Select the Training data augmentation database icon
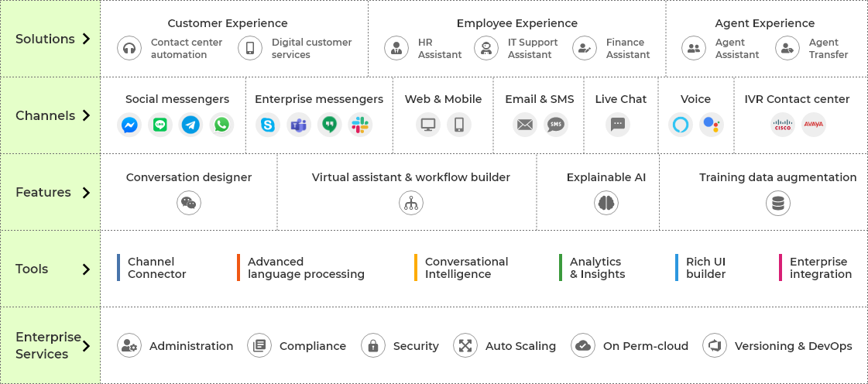The width and height of the screenshot is (868, 384). point(778,203)
